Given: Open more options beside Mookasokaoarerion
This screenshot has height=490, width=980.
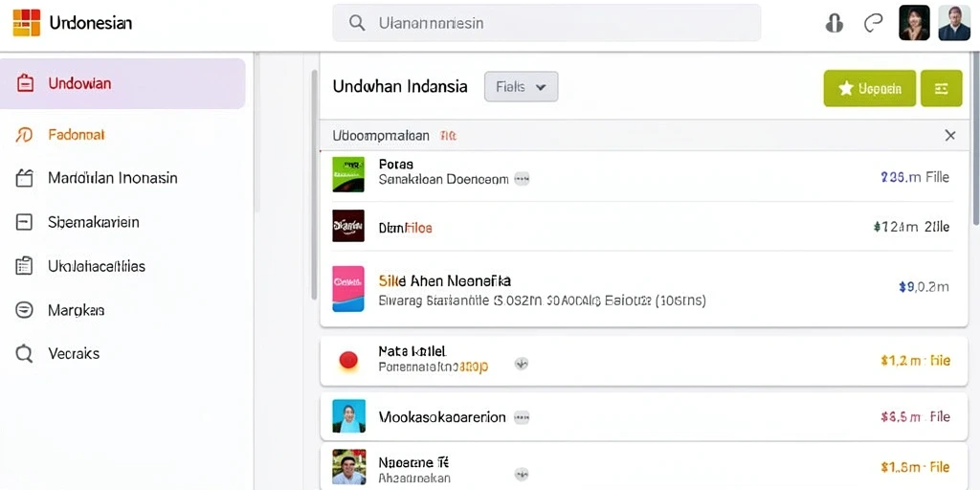Looking at the screenshot, I should point(522,417).
